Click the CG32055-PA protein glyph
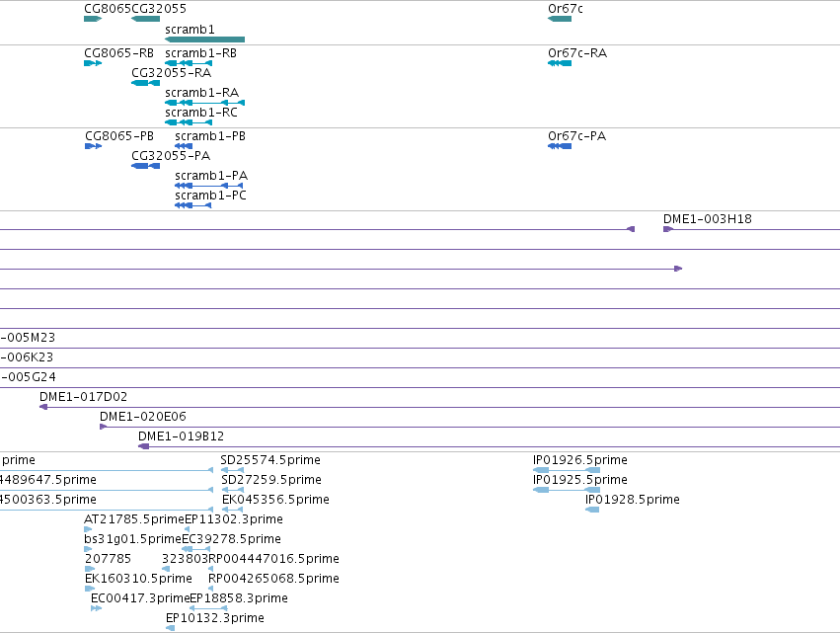Screen dimensions: 840x633 tap(146, 166)
